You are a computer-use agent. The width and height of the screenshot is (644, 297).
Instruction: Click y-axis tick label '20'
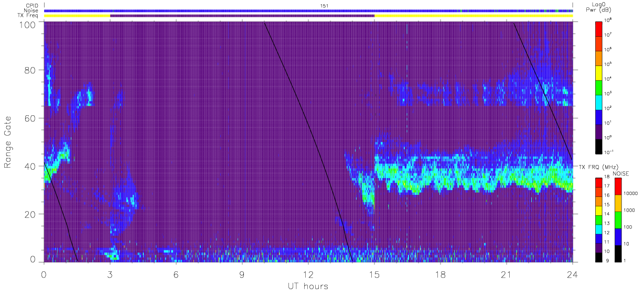tap(30, 214)
